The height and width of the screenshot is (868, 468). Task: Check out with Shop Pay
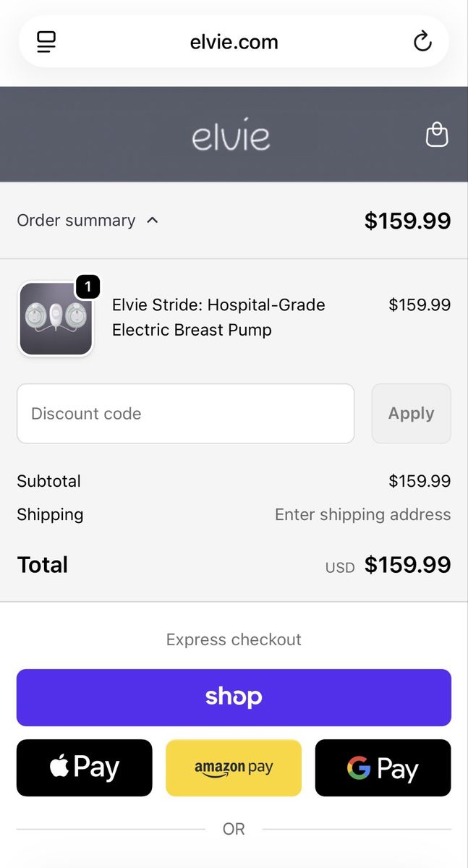(x=234, y=697)
